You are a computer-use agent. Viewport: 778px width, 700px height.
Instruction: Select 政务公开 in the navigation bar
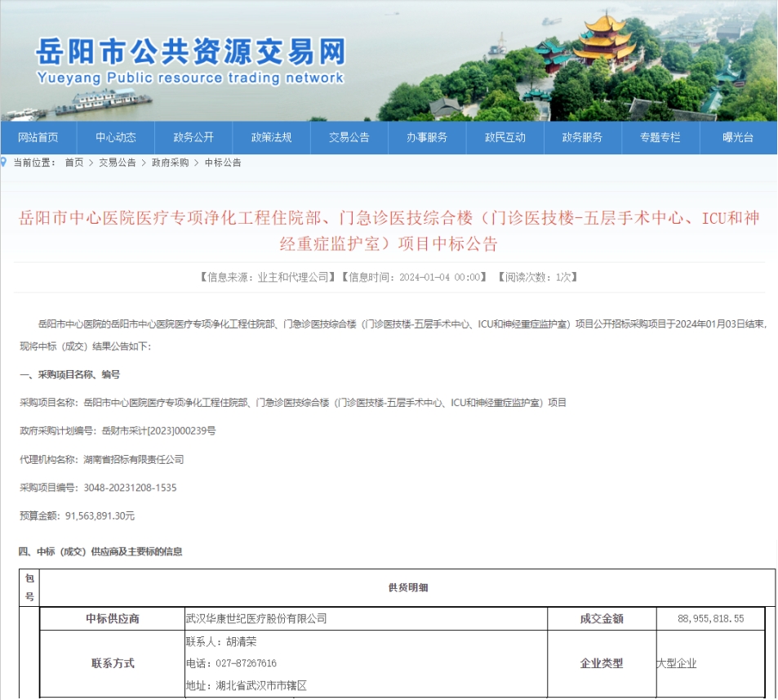click(193, 137)
